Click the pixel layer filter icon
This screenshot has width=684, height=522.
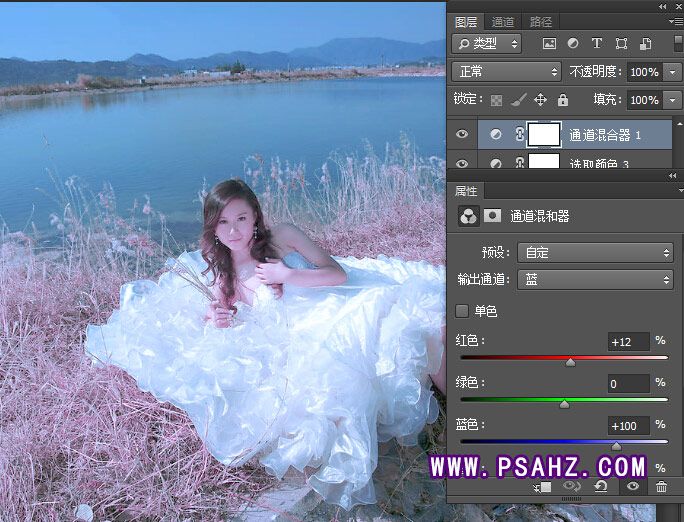pos(549,44)
